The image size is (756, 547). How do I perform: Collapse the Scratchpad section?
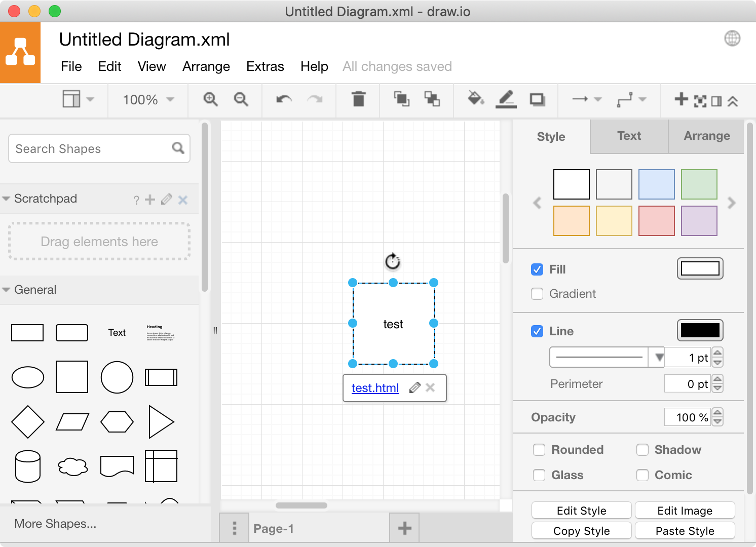tap(6, 199)
